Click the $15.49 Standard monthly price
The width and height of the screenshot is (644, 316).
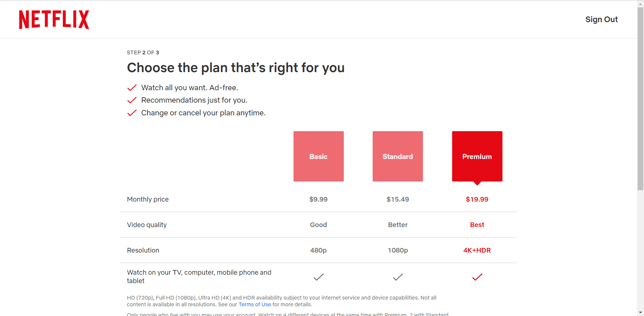[x=397, y=199]
